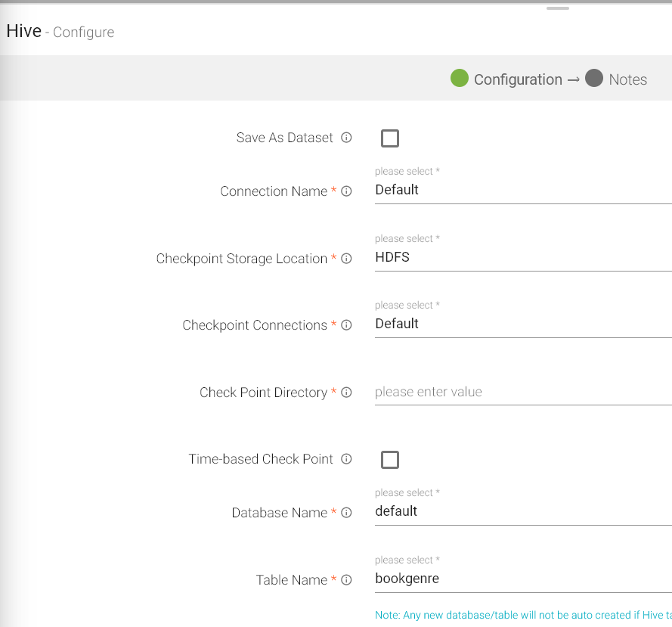Click info icon next to Save As Dataset
This screenshot has width=672, height=627.
346,138
